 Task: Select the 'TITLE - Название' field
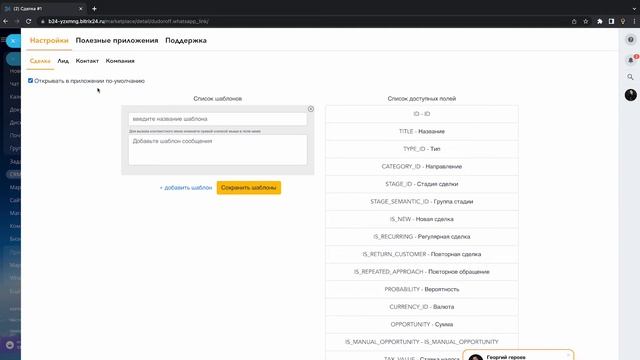click(x=422, y=131)
